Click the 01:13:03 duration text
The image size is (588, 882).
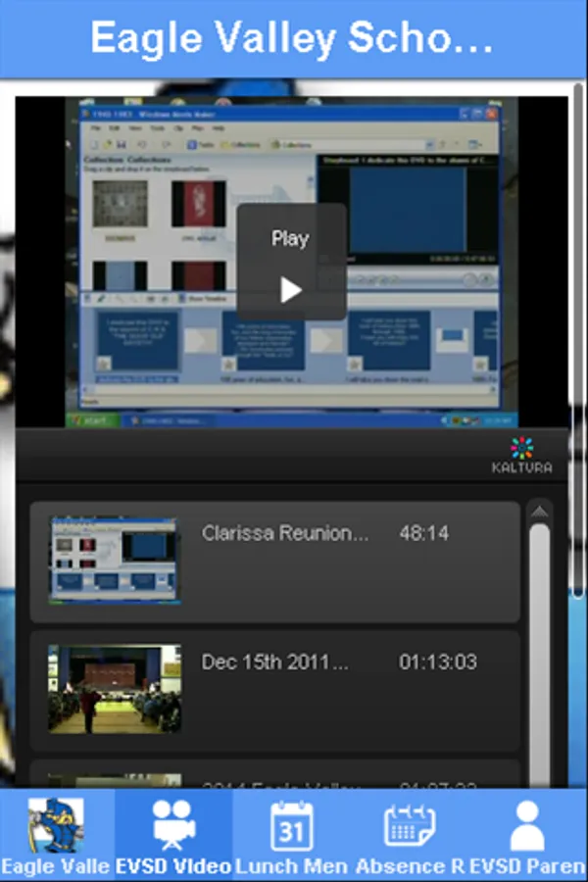click(x=438, y=662)
